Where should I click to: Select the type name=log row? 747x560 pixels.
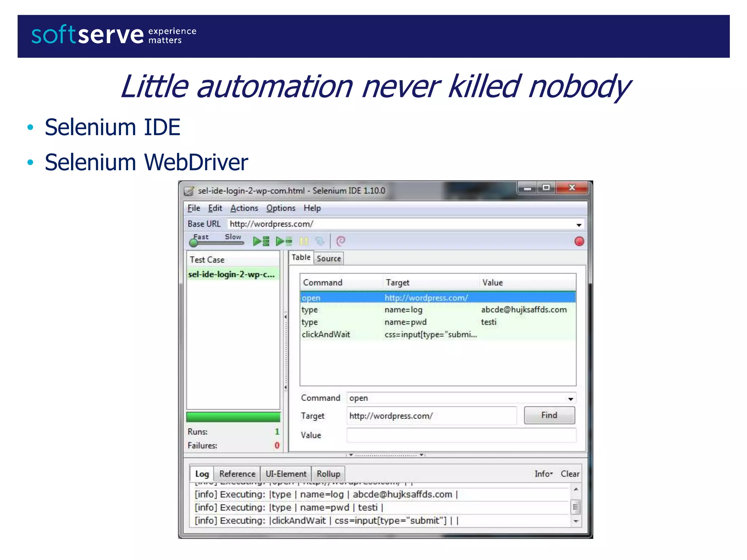tap(438, 310)
